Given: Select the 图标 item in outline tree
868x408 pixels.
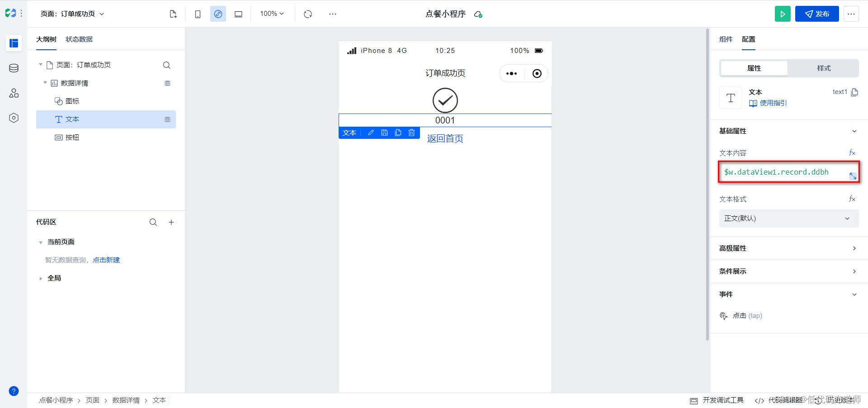Looking at the screenshot, I should point(106,101).
